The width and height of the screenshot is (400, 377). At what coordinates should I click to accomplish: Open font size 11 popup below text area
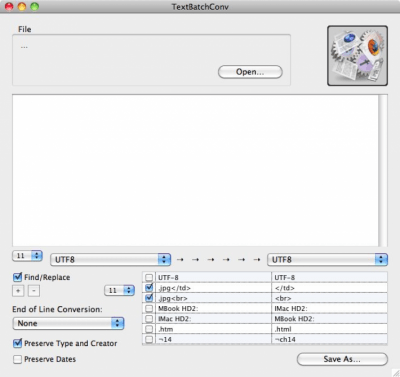click(27, 256)
